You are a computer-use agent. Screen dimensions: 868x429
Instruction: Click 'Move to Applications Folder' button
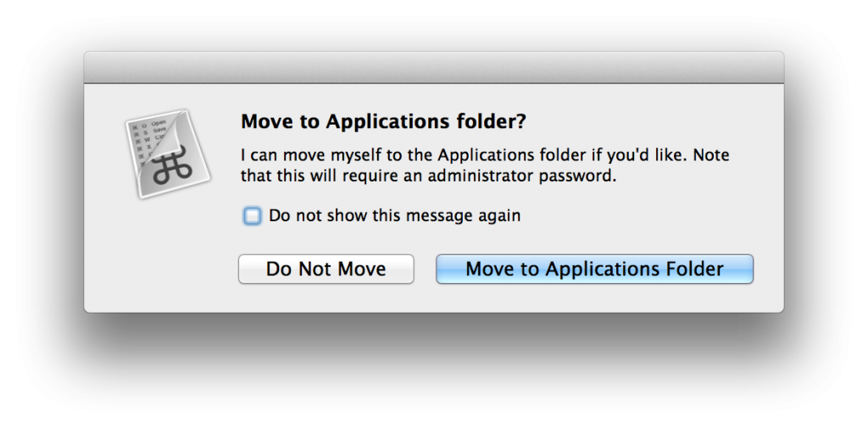[594, 269]
